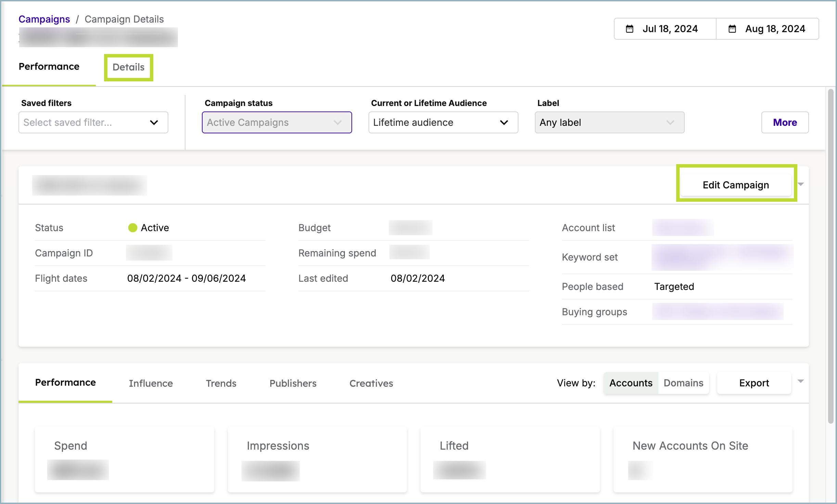Select the Trends sub-tab
Viewport: 837px width, 504px height.
point(221,383)
